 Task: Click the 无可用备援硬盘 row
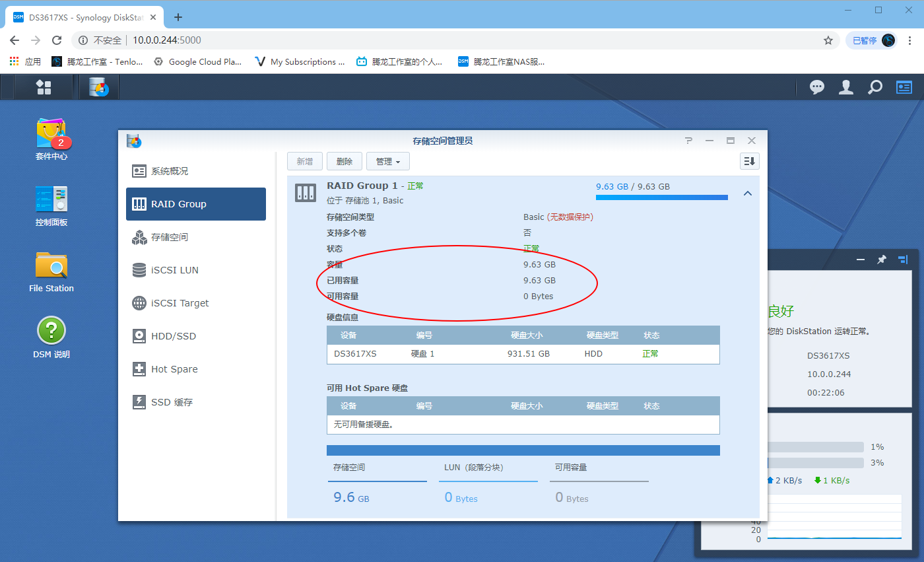[523, 425]
